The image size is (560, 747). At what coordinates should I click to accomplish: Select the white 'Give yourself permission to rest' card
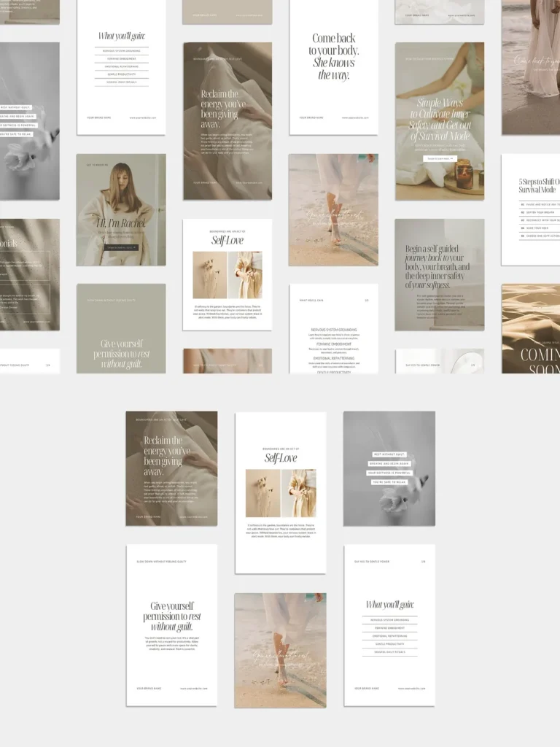click(171, 625)
